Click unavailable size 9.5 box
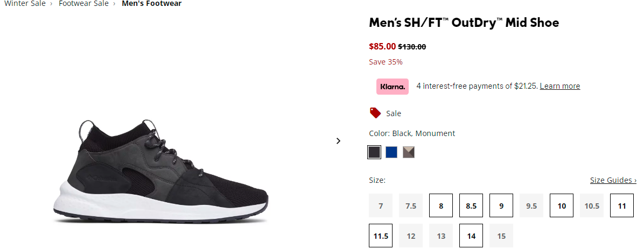This screenshot has width=644, height=249. coord(531,205)
